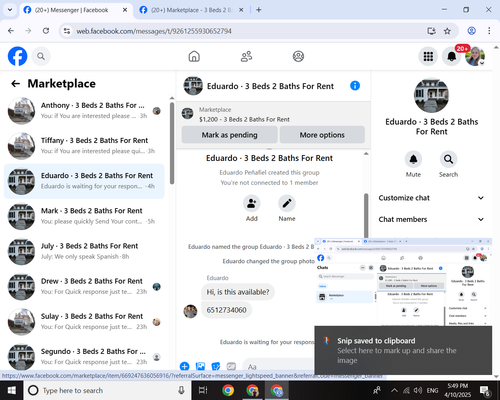The width and height of the screenshot is (500, 400).
Task: Open July - 3 Beds 2 Baths conversation
Action: (x=84, y=251)
